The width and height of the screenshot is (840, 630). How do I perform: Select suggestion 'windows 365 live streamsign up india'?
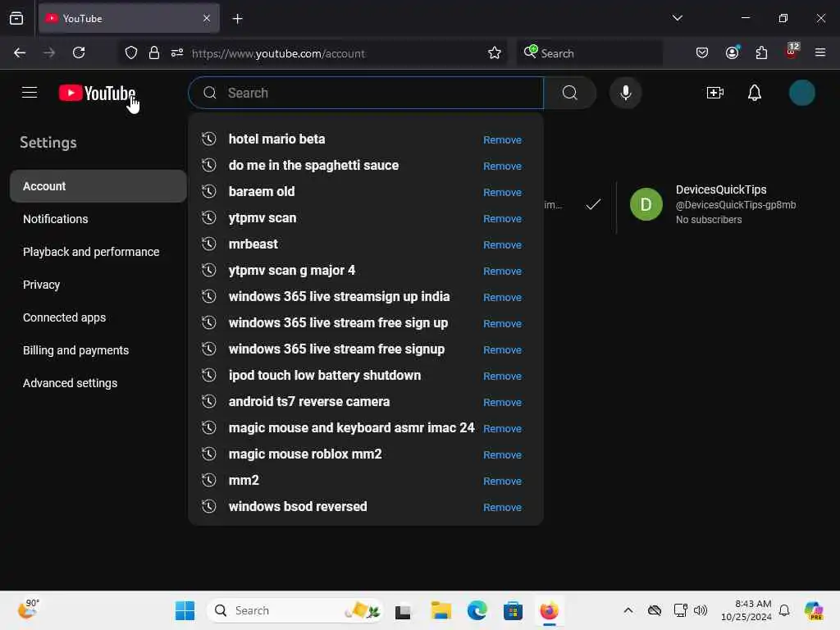pyautogui.click(x=339, y=297)
